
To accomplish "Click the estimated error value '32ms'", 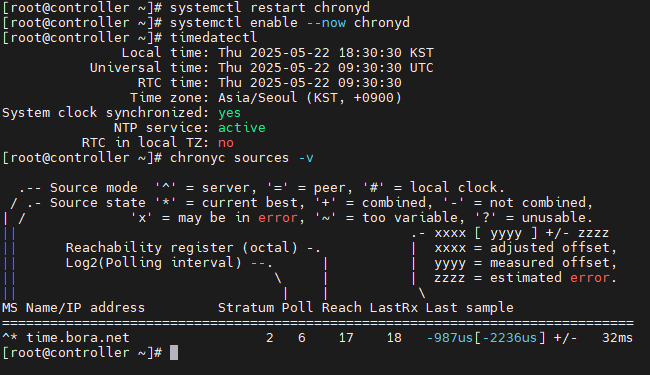I will click(x=617, y=338).
